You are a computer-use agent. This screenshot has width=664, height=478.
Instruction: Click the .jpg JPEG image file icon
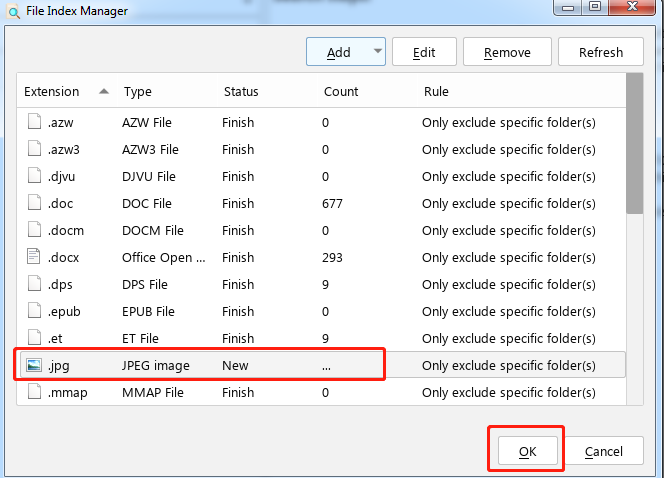click(x=34, y=365)
